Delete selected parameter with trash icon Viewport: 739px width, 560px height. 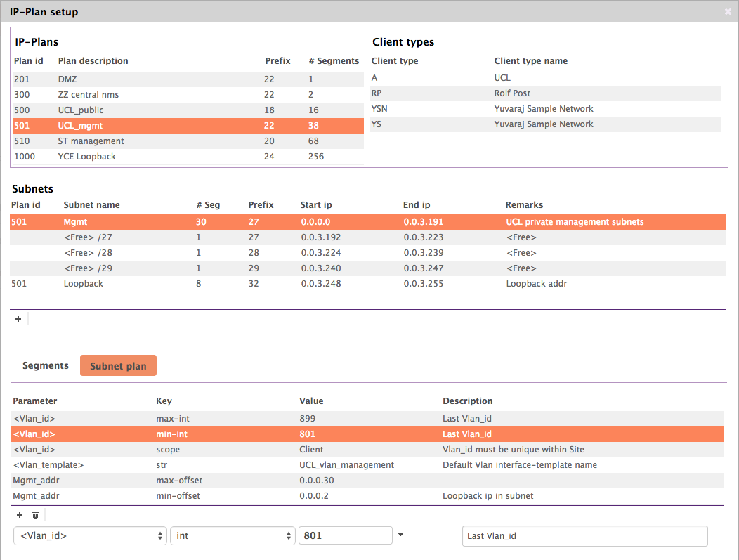(x=35, y=515)
